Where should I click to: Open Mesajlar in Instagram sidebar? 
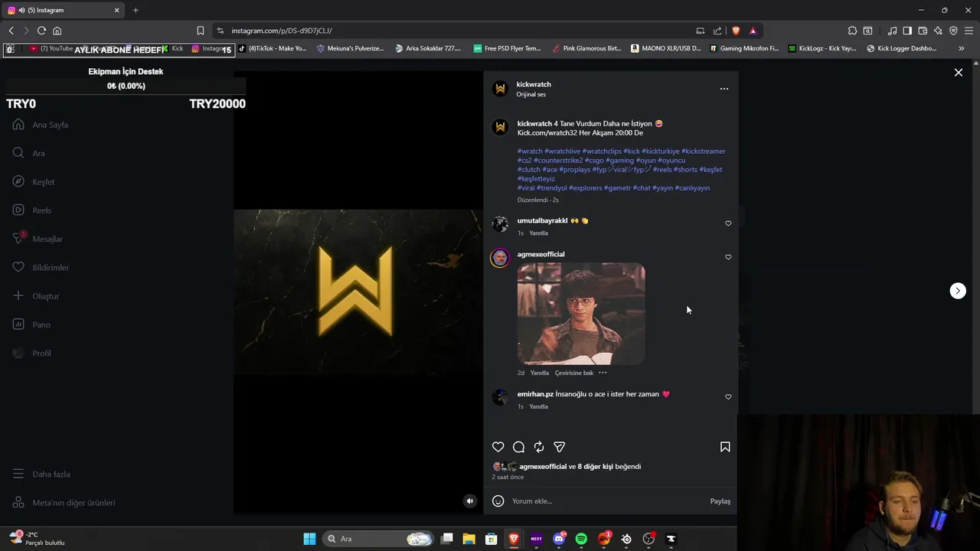point(38,239)
